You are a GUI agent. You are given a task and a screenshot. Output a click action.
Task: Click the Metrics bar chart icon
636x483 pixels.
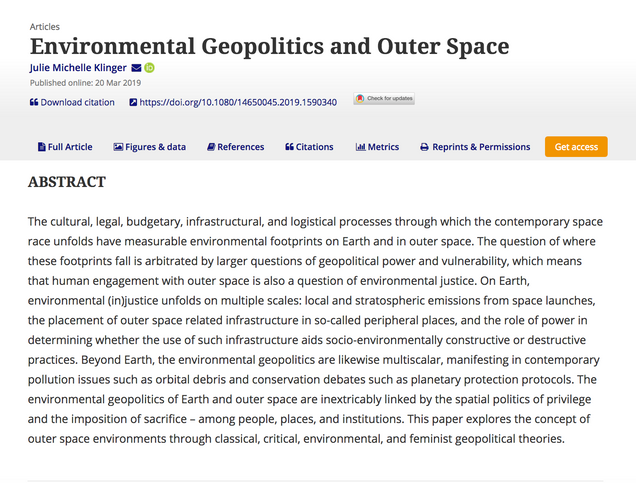tap(360, 147)
